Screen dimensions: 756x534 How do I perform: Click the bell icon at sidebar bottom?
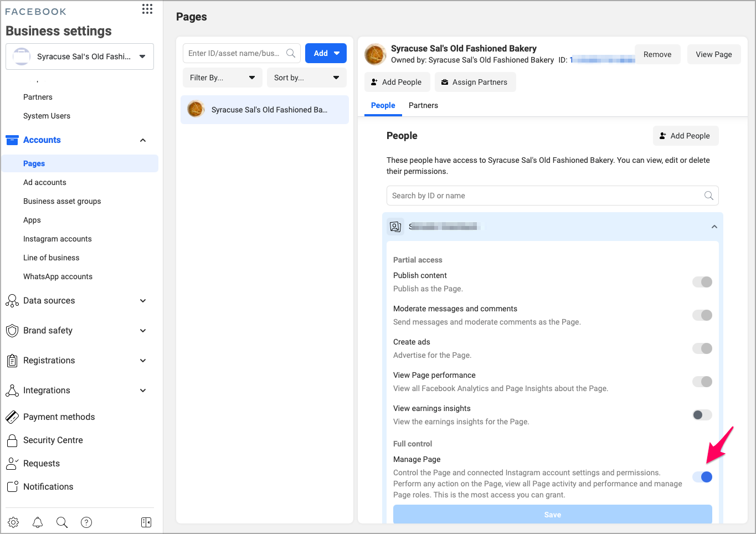click(38, 522)
